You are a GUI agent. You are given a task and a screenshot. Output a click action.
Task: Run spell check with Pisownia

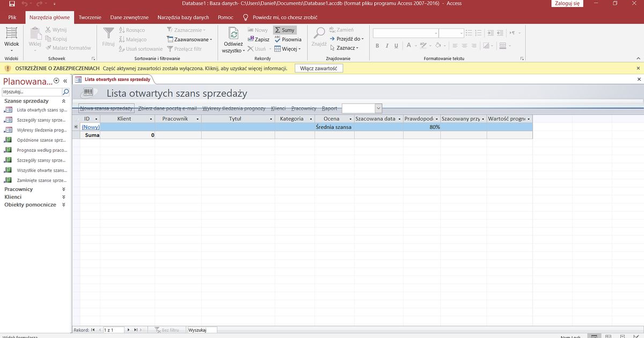coord(289,39)
